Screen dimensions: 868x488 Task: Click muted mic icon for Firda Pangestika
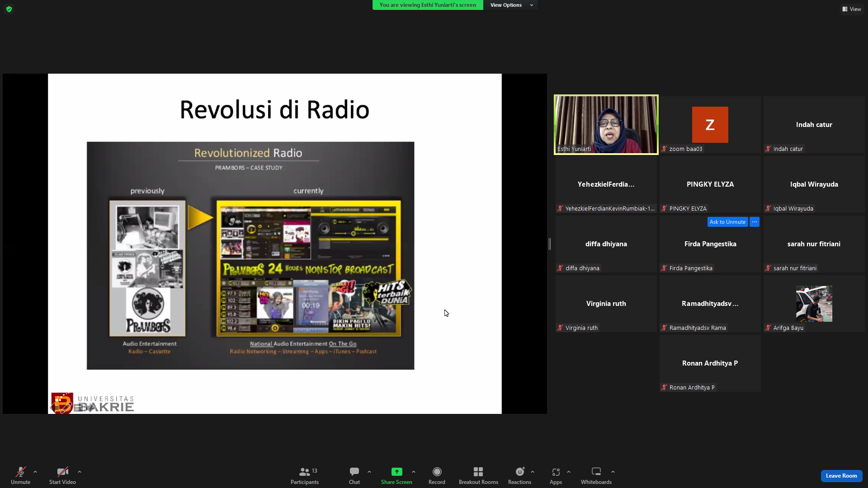tap(664, 268)
